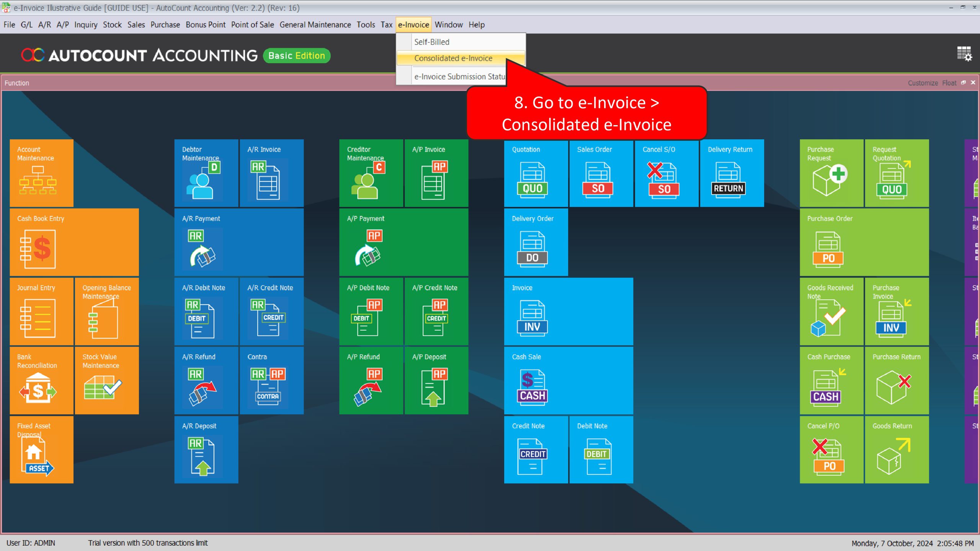Viewport: 980px width, 551px height.
Task: Open the Debtor Maintenance tile
Action: (206, 173)
